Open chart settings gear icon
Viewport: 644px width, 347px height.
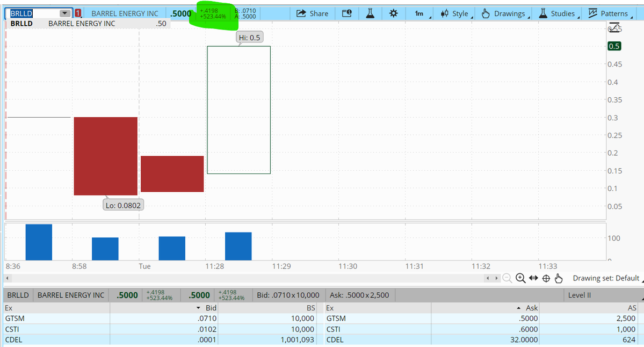point(394,13)
